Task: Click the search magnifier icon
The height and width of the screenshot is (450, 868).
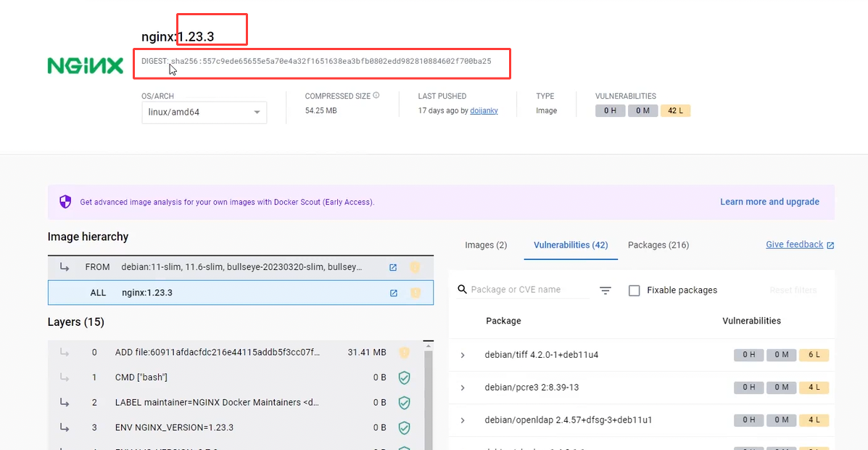Action: pos(462,290)
